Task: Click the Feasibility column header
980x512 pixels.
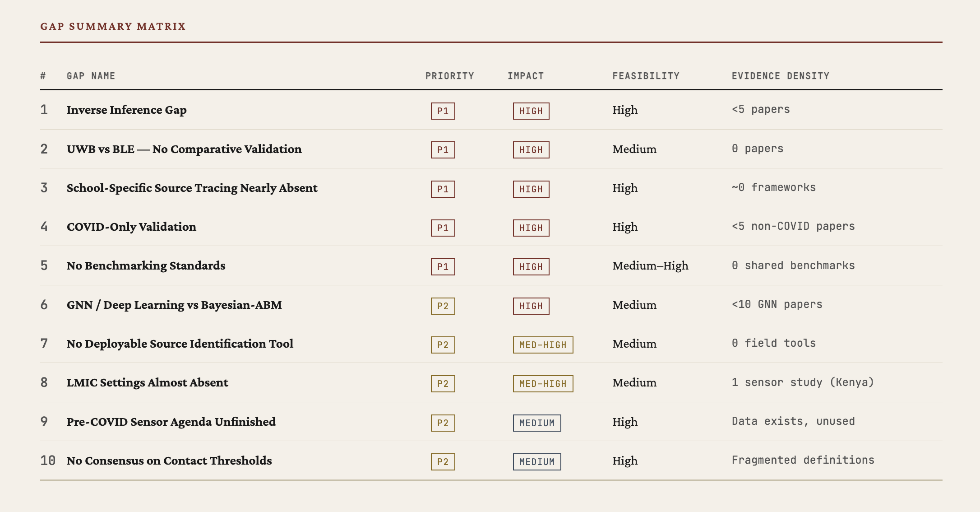Action: pyautogui.click(x=646, y=76)
